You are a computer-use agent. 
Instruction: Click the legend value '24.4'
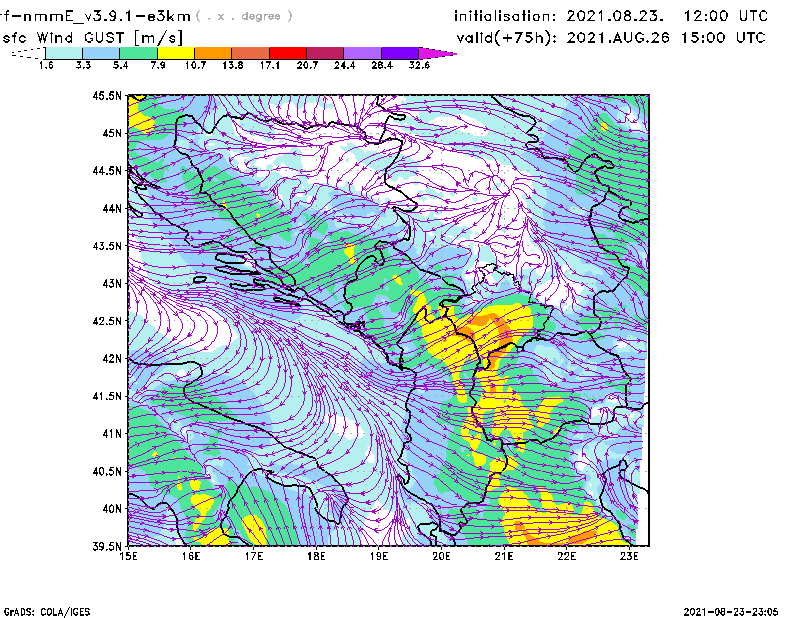(x=344, y=65)
